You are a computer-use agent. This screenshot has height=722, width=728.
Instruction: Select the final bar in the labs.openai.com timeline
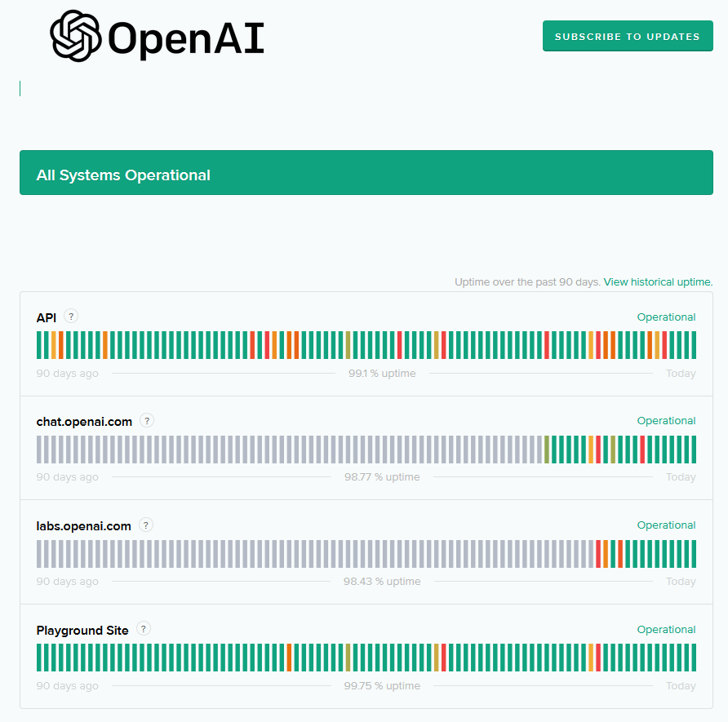694,554
